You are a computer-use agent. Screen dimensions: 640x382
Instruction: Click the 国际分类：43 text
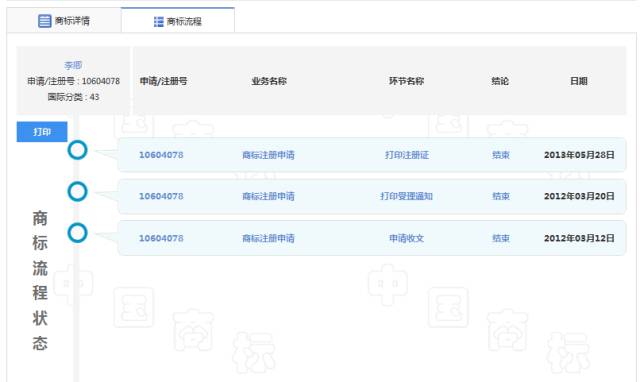click(73, 97)
